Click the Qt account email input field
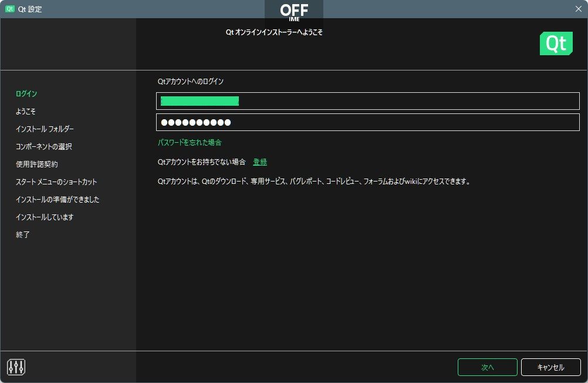 [x=367, y=101]
